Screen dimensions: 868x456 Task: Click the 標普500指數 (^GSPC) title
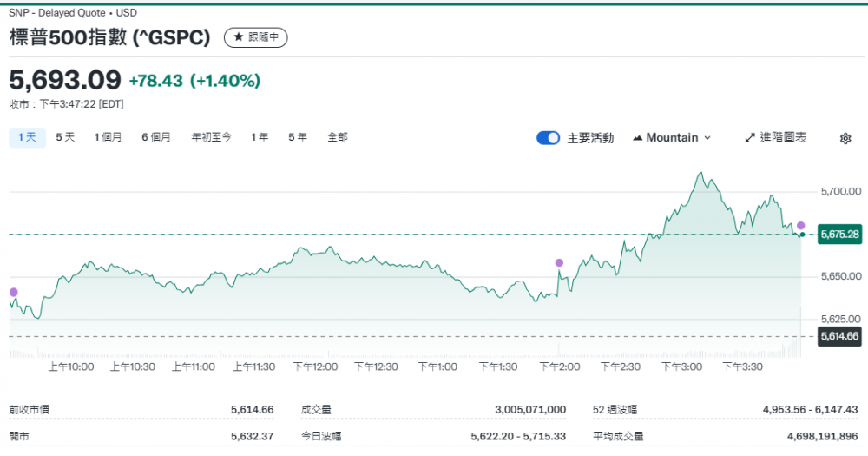pyautogui.click(x=111, y=37)
